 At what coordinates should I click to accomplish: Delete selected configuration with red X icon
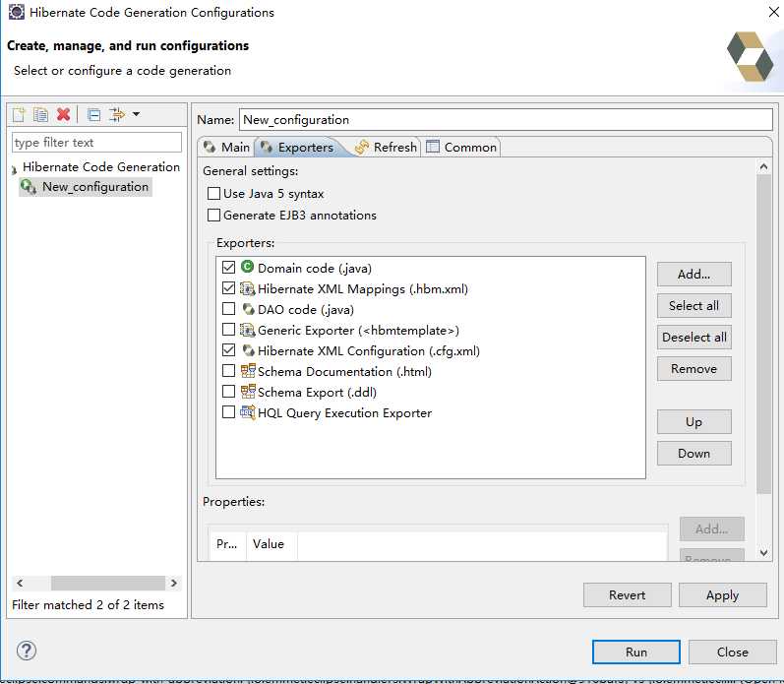coord(64,114)
